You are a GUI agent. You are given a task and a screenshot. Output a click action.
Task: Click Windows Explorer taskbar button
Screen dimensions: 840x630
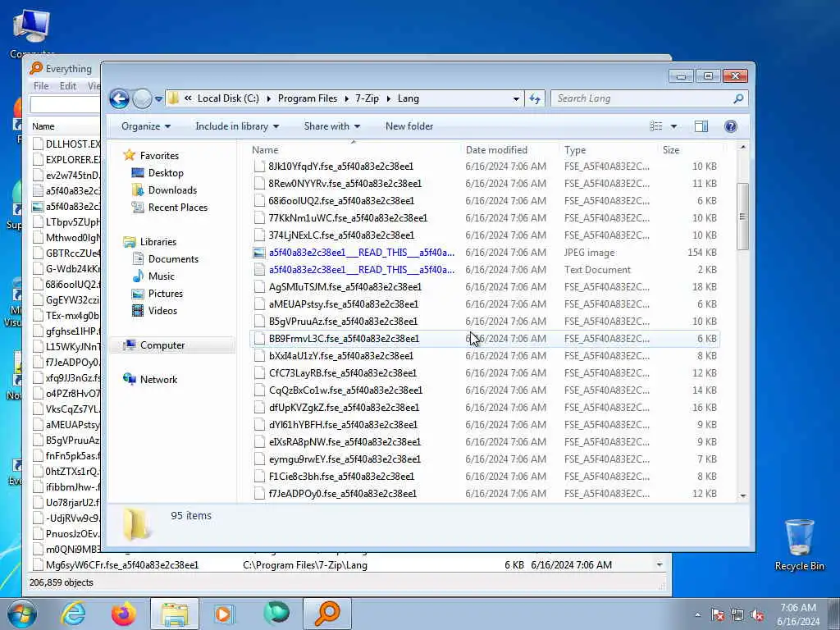click(174, 614)
